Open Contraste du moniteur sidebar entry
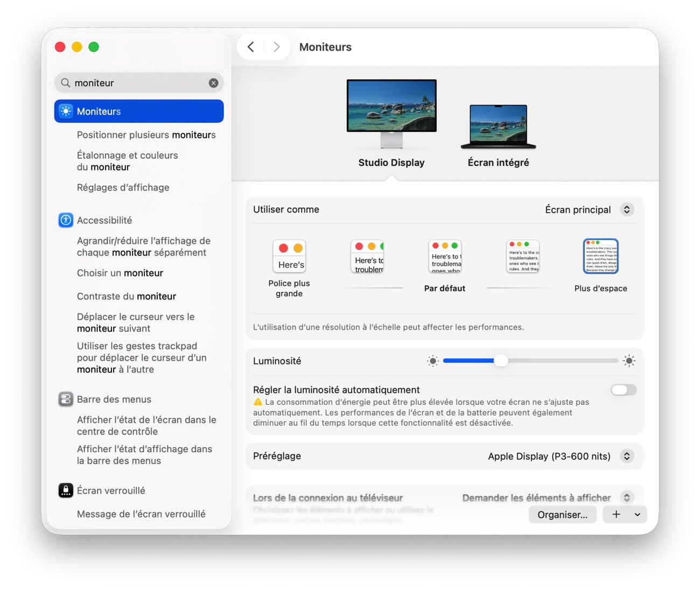This screenshot has width=700, height=589. [127, 296]
